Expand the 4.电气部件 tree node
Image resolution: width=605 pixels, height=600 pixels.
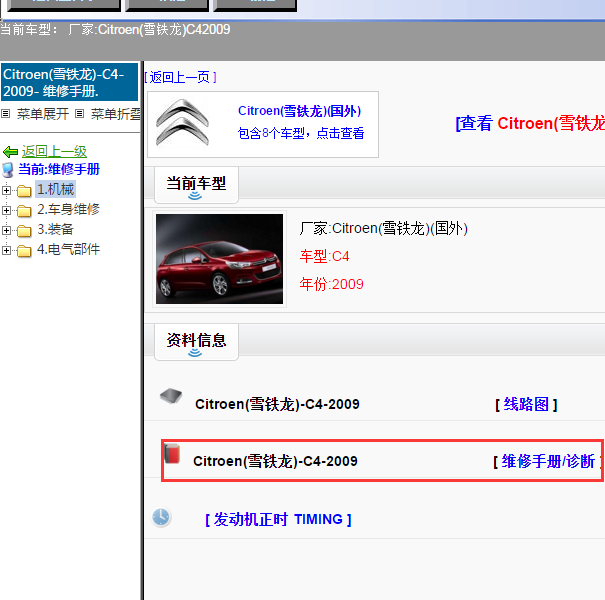(x=6, y=250)
